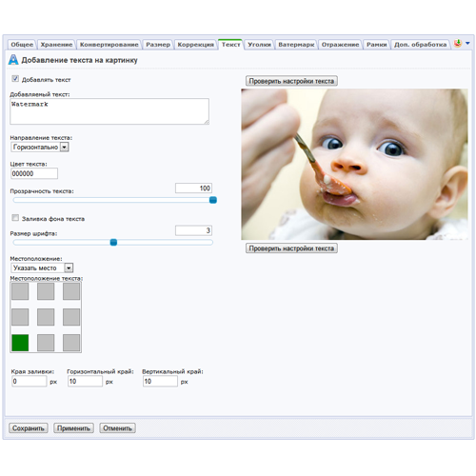
Task: Open the 'Конвертирование' tab
Action: [109, 45]
